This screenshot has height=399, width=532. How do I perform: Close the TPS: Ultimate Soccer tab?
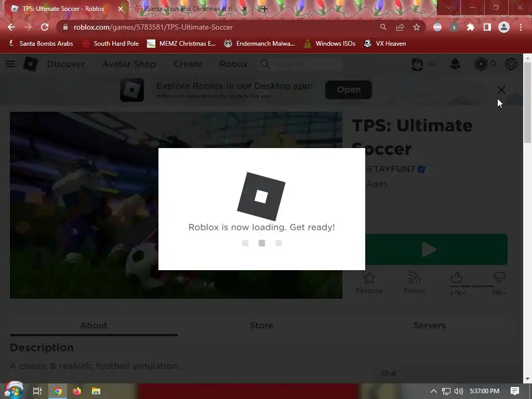121,9
